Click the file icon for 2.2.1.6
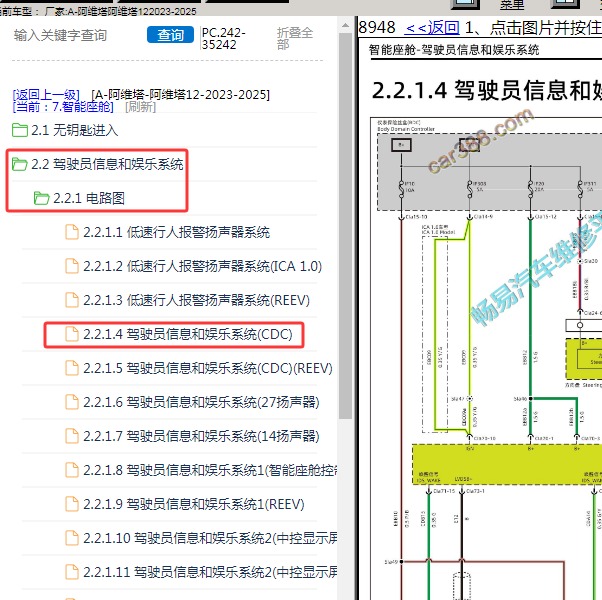The height and width of the screenshot is (600, 602). point(72,402)
